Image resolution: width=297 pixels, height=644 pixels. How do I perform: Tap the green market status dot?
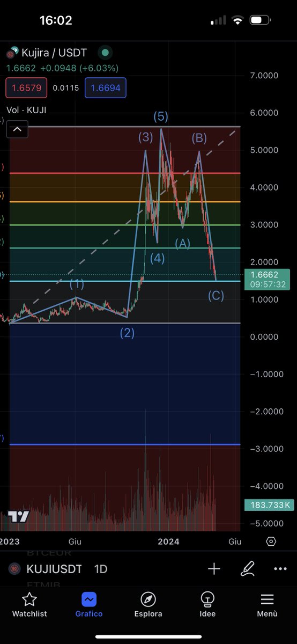point(106,53)
